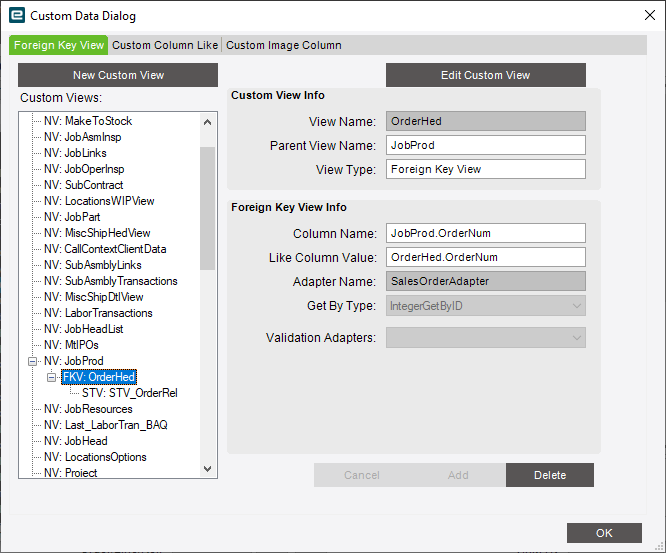The image size is (666, 553).
Task: Select NV: LocationsWIPView tree item
Action: [x=99, y=201]
